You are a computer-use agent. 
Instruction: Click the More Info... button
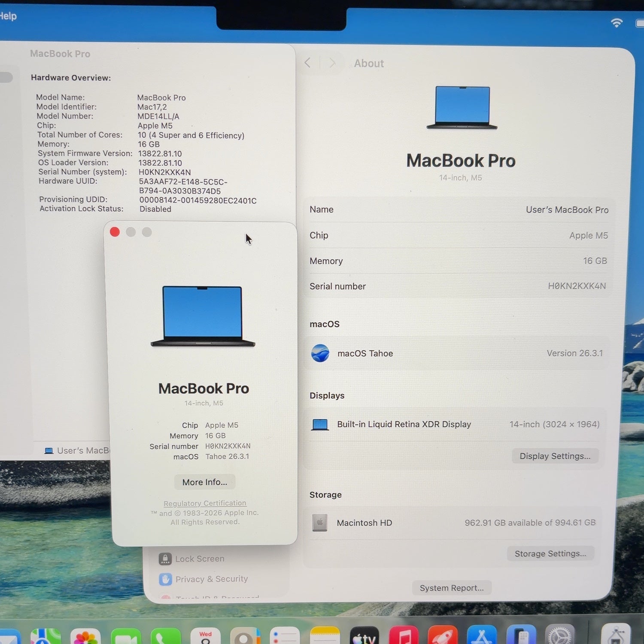(205, 482)
